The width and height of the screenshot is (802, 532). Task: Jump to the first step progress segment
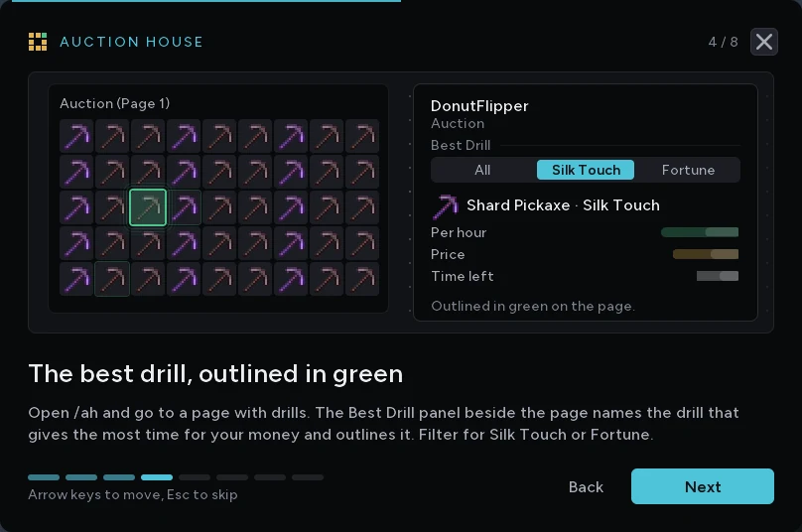pyautogui.click(x=44, y=477)
